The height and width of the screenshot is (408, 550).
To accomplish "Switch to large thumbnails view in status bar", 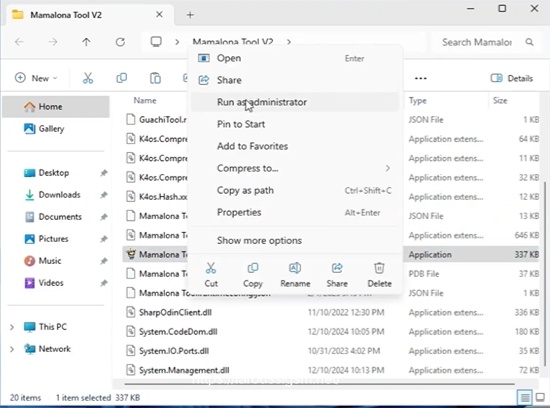I will pos(541,398).
